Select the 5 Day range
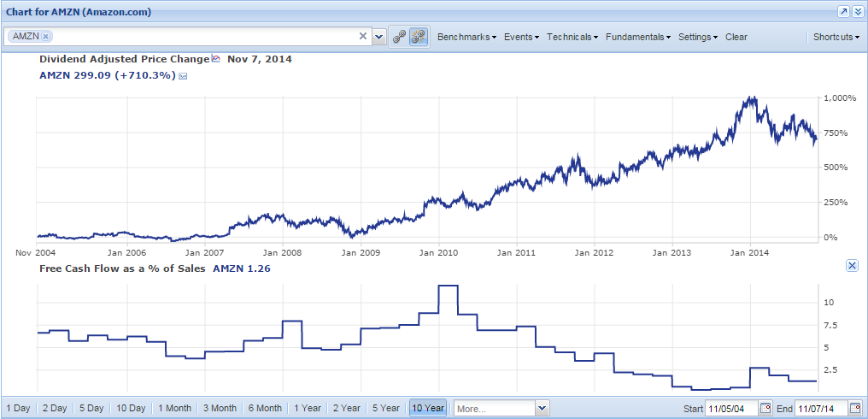 pos(91,408)
